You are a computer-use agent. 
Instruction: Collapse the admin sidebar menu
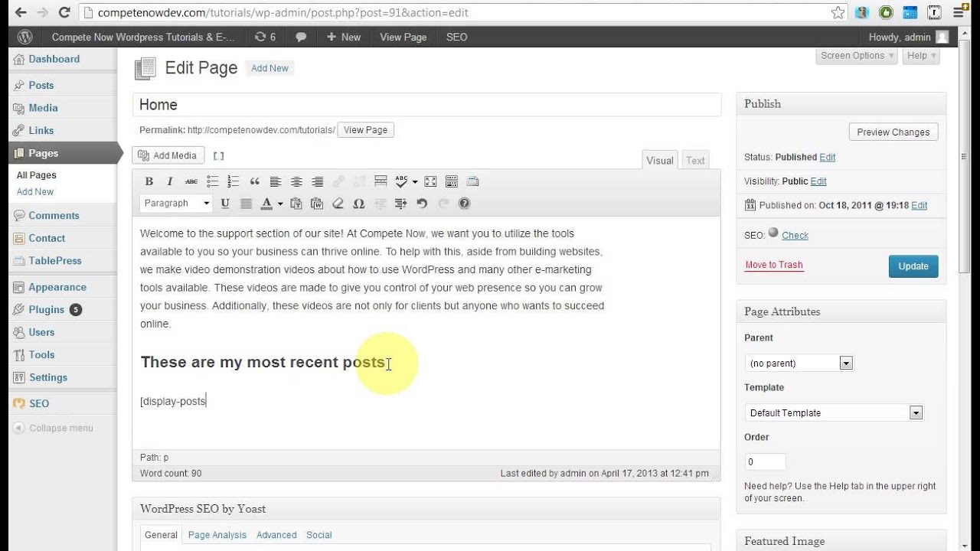coord(53,428)
